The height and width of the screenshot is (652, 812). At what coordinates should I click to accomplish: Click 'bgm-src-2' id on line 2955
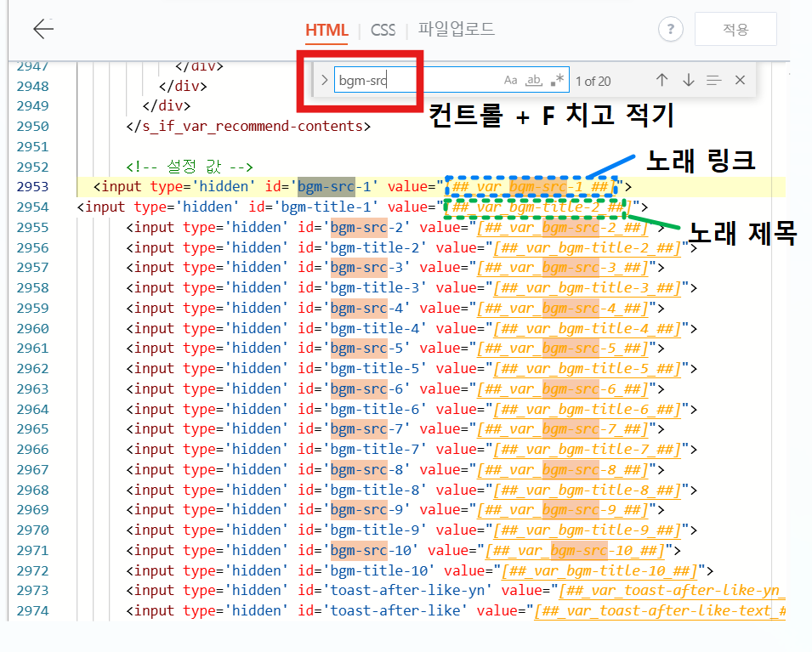tap(366, 227)
